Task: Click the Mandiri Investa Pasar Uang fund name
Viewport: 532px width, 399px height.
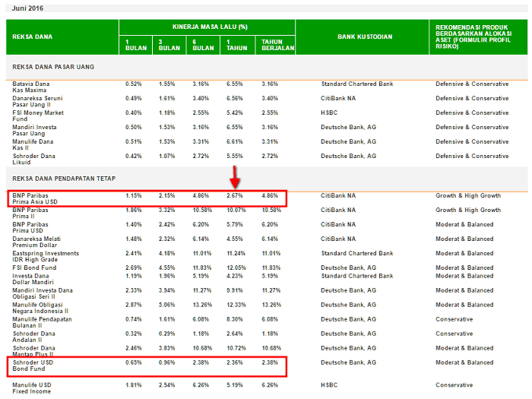Action: pyautogui.click(x=35, y=130)
